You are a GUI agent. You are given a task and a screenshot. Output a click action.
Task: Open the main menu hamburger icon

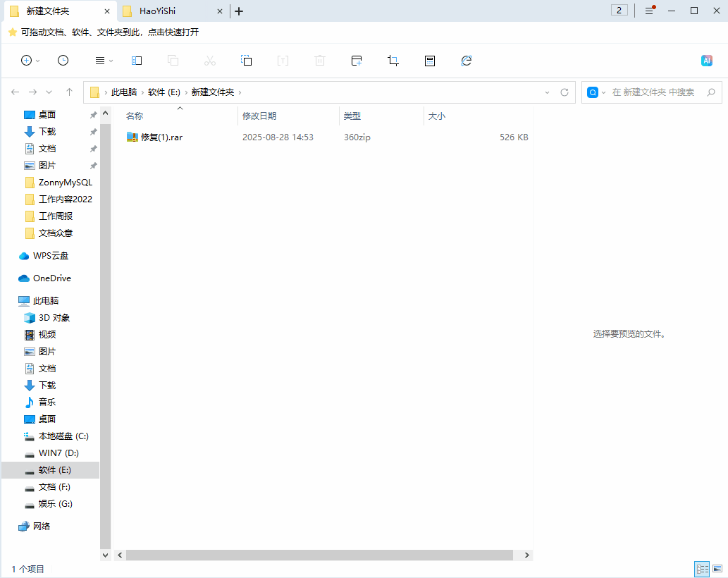tap(650, 10)
